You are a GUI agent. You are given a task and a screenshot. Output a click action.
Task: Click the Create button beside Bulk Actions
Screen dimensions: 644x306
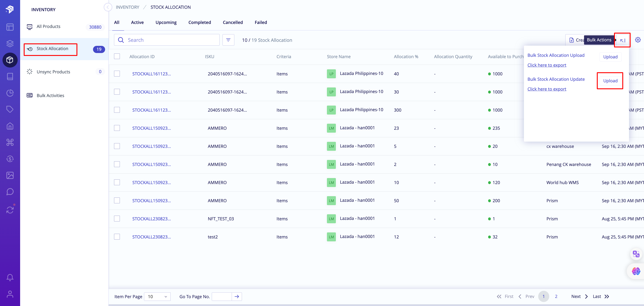(575, 40)
